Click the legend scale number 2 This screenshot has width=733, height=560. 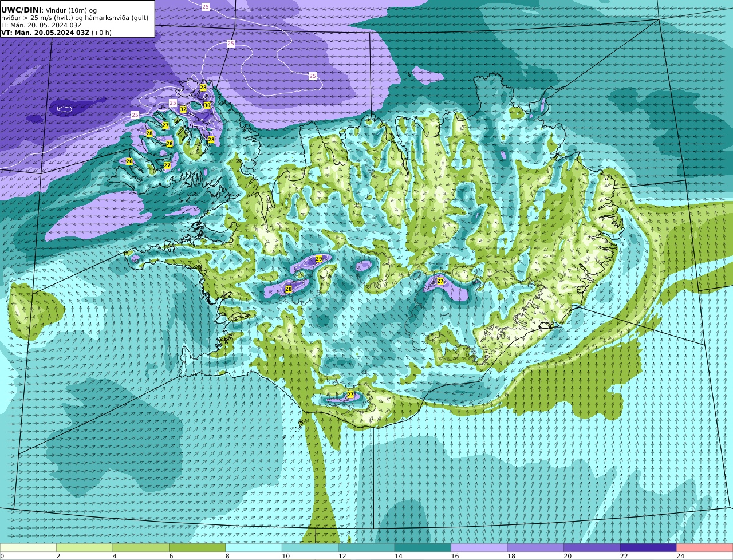click(x=58, y=556)
